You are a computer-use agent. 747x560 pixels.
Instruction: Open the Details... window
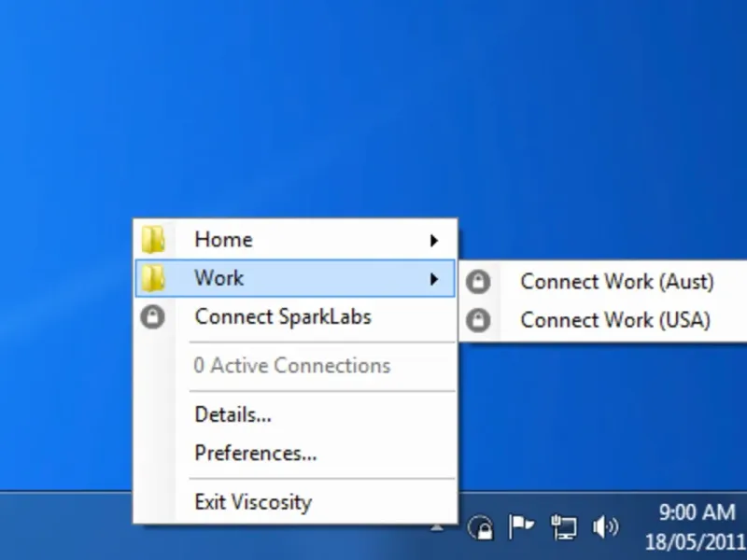(x=295, y=414)
